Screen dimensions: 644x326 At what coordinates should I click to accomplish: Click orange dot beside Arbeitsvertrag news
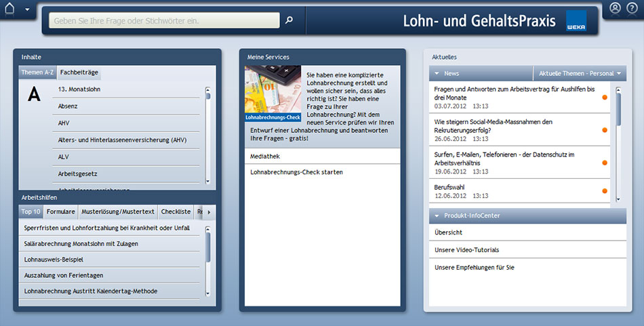click(605, 98)
